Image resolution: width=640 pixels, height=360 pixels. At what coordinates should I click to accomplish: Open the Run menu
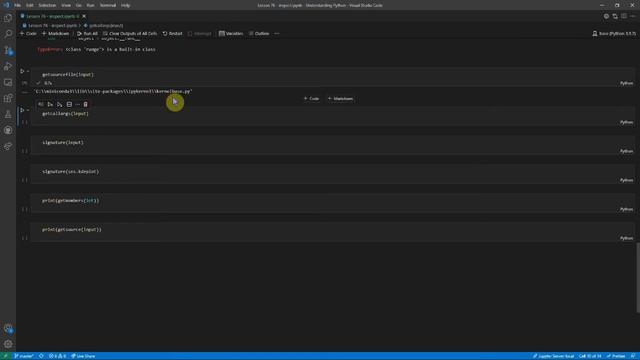click(x=91, y=5)
